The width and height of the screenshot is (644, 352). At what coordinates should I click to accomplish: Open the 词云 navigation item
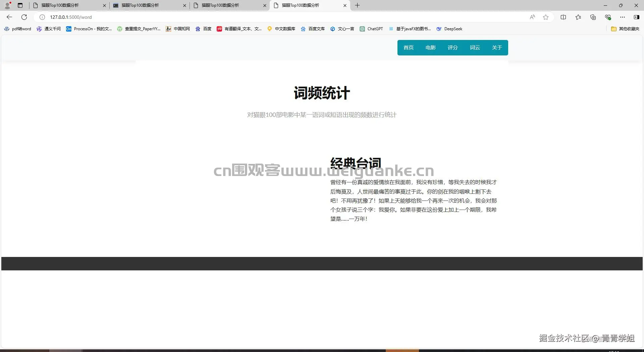(475, 48)
